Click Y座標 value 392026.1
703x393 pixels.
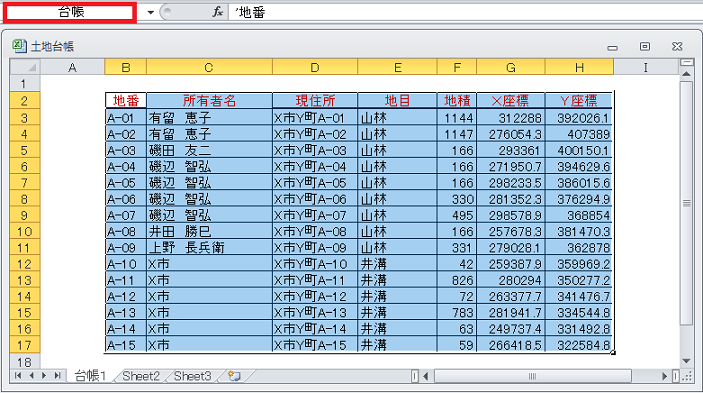579,117
